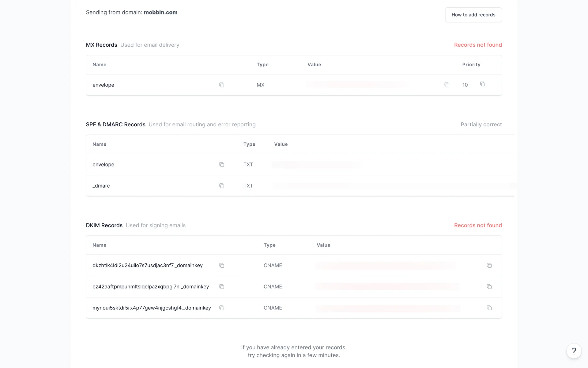Screen dimensions: 588x368
Task: Copy the MX priority value 10
Action: coord(483,84)
